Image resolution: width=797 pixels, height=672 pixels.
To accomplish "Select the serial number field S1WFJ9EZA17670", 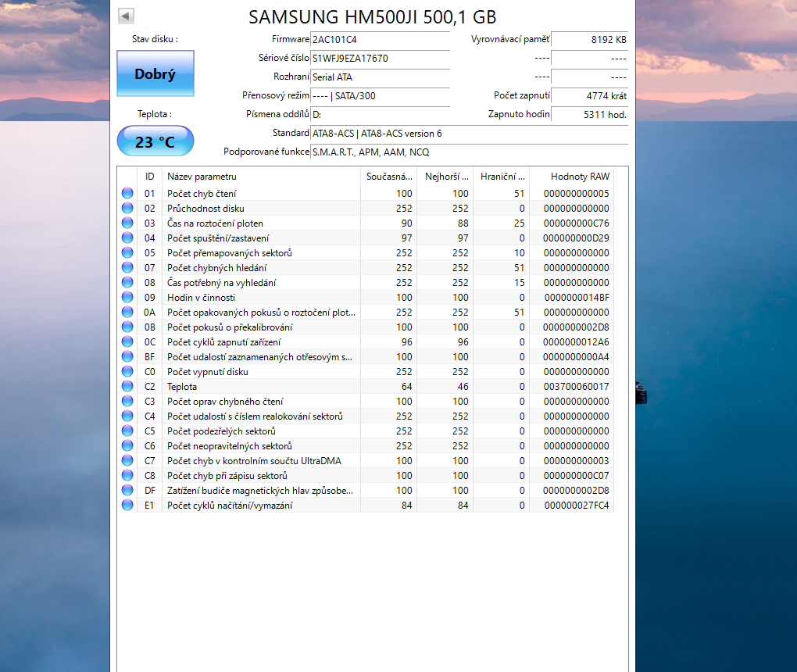I will 380,59.
